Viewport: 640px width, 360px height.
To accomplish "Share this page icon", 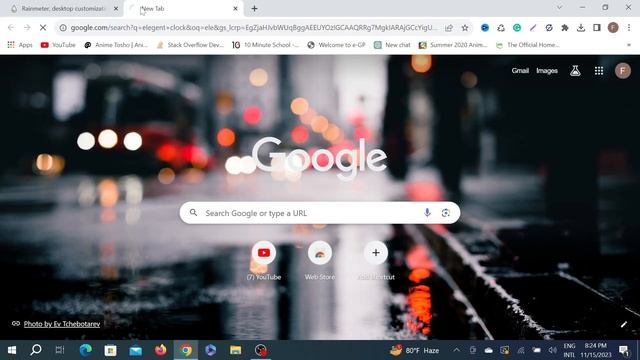I will coord(449,28).
